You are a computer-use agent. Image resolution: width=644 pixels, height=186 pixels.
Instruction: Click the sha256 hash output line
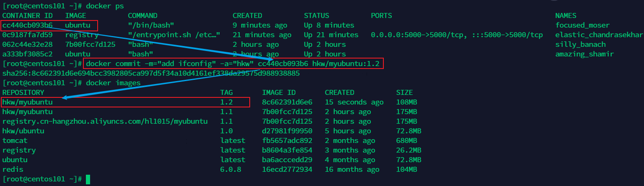(151, 73)
